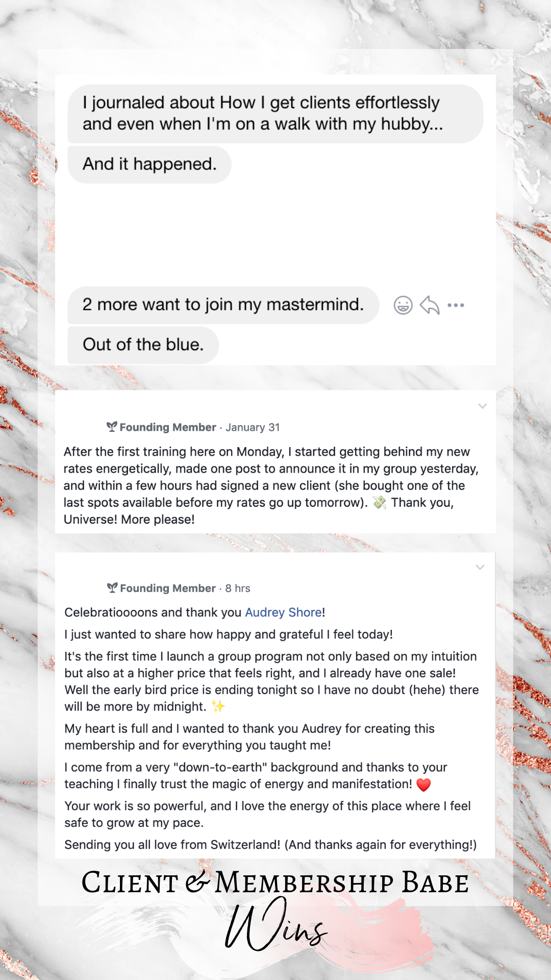Screen dimensions: 551x980
Task: Click the flying money emoji
Action: click(380, 503)
